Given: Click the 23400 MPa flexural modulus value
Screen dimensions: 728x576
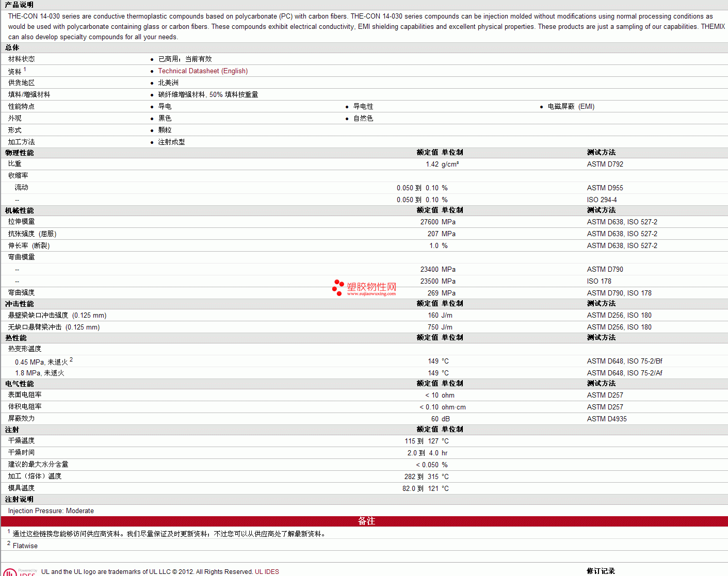Looking at the screenshot, I should pos(438,270).
